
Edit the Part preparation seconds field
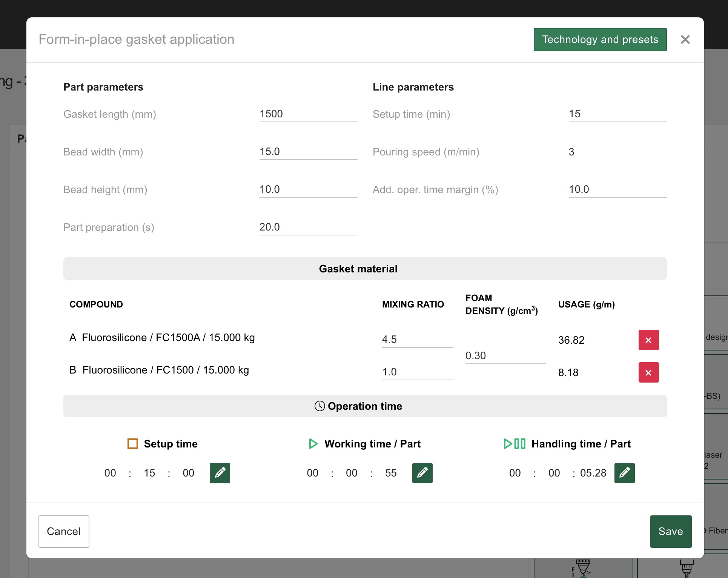pyautogui.click(x=308, y=227)
